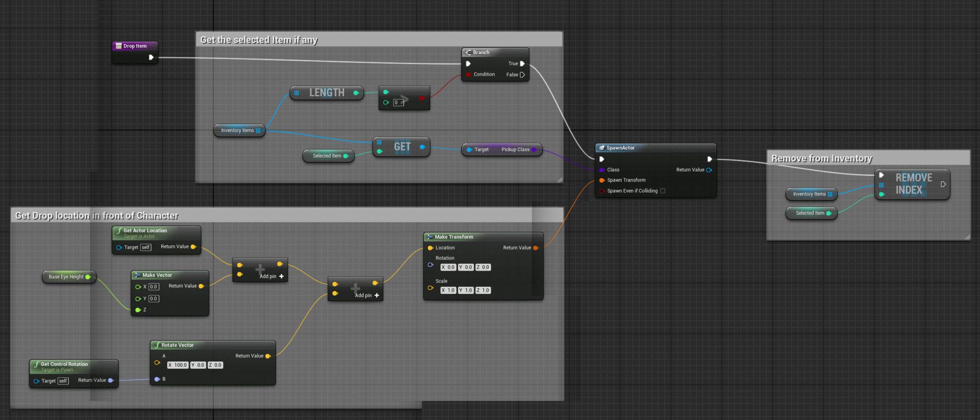Click the self Target field on Get Control Rotation

[x=63, y=381]
